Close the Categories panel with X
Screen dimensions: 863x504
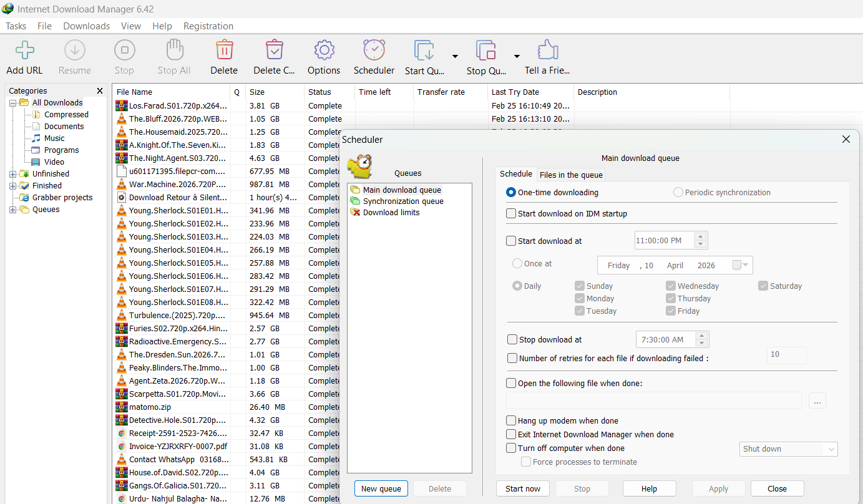coord(100,90)
